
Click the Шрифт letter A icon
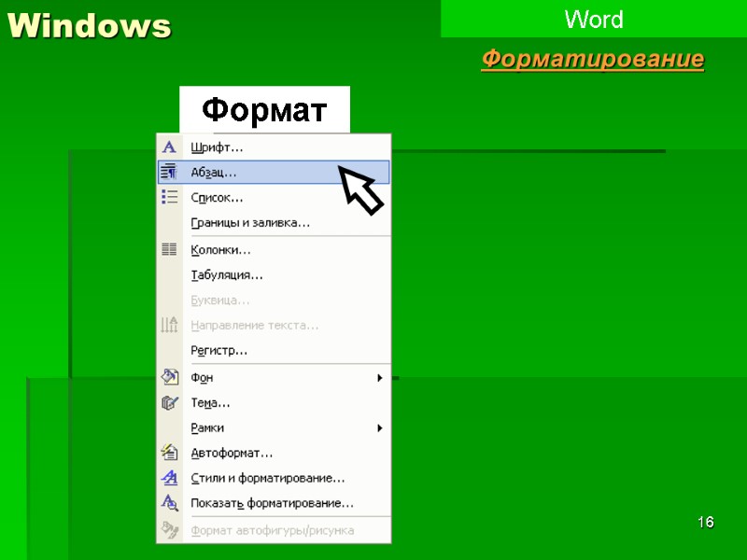click(x=169, y=147)
